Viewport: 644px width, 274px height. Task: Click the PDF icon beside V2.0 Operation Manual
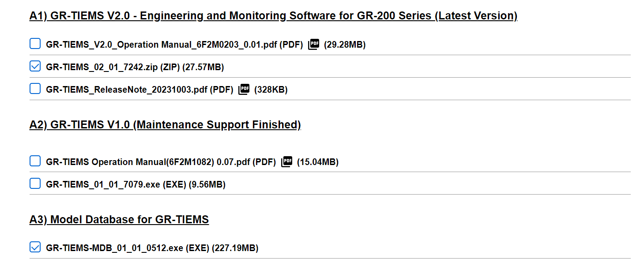(313, 44)
